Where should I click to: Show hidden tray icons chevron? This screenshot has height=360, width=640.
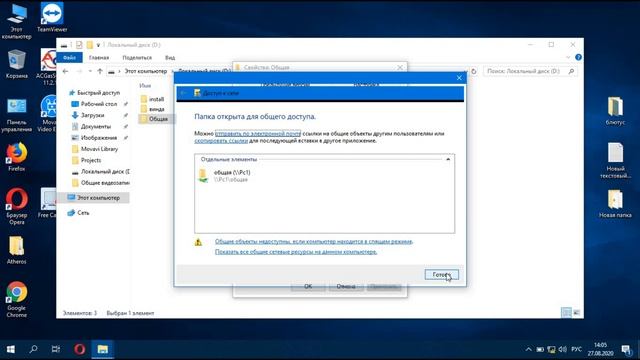tap(528, 349)
